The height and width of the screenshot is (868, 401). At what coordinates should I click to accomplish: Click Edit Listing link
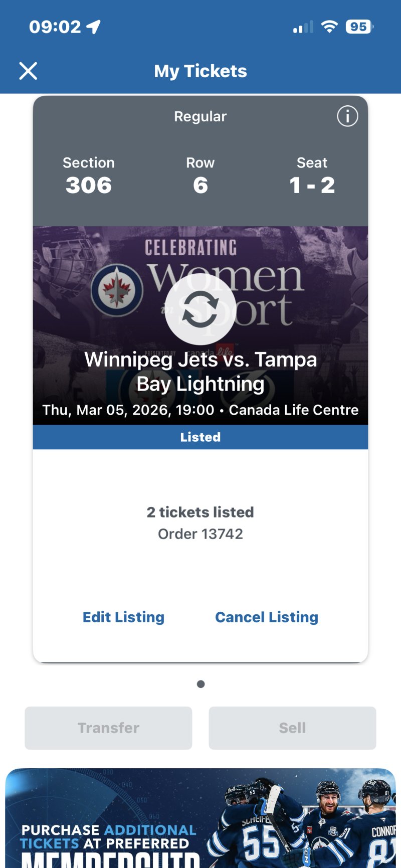click(x=123, y=617)
